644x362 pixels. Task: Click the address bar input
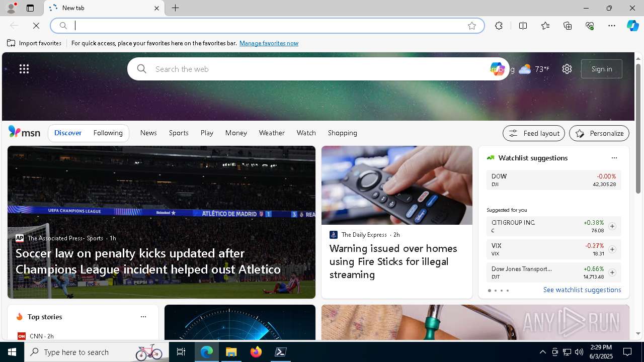coord(267,26)
